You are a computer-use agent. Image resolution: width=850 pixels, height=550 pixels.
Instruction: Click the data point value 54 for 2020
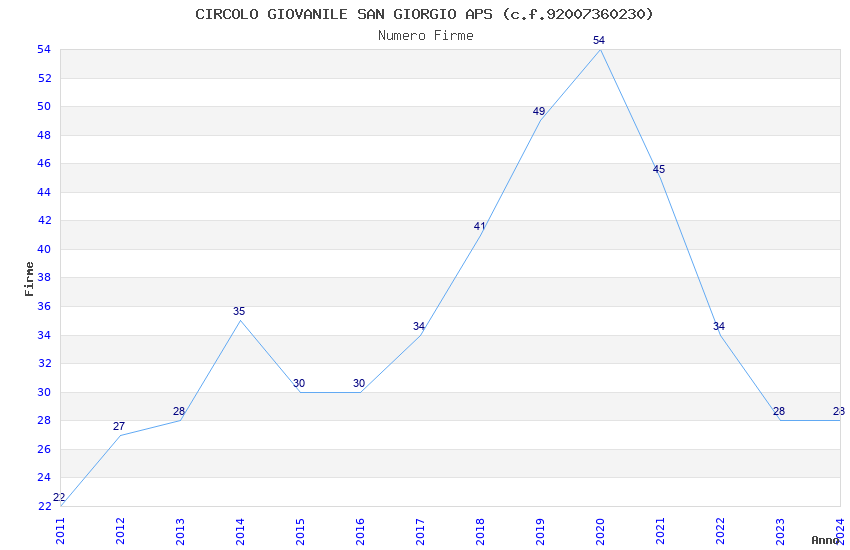tap(599, 41)
